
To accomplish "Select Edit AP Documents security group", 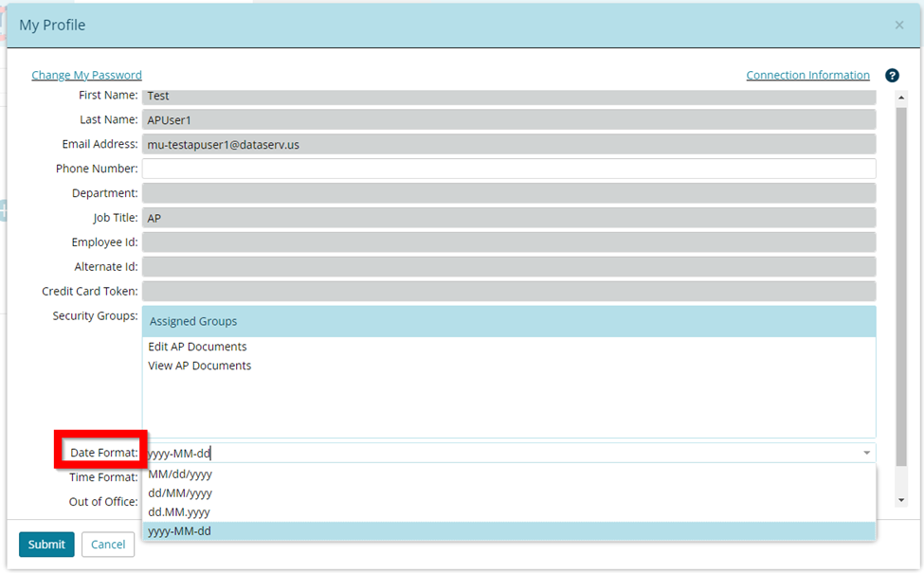I will click(x=197, y=347).
